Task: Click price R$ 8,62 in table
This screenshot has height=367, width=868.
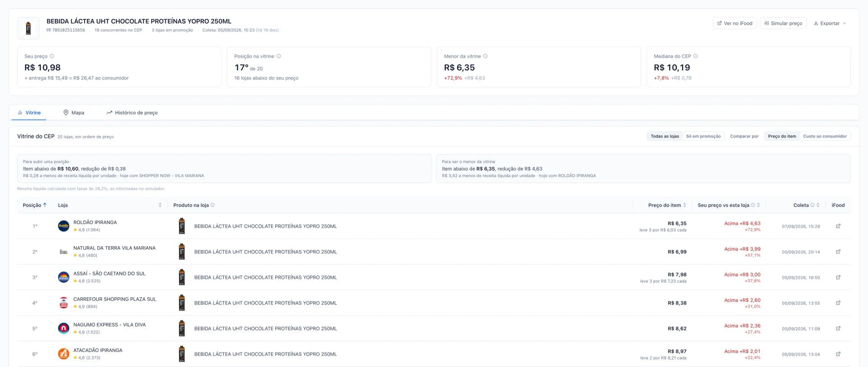Action: (677, 329)
